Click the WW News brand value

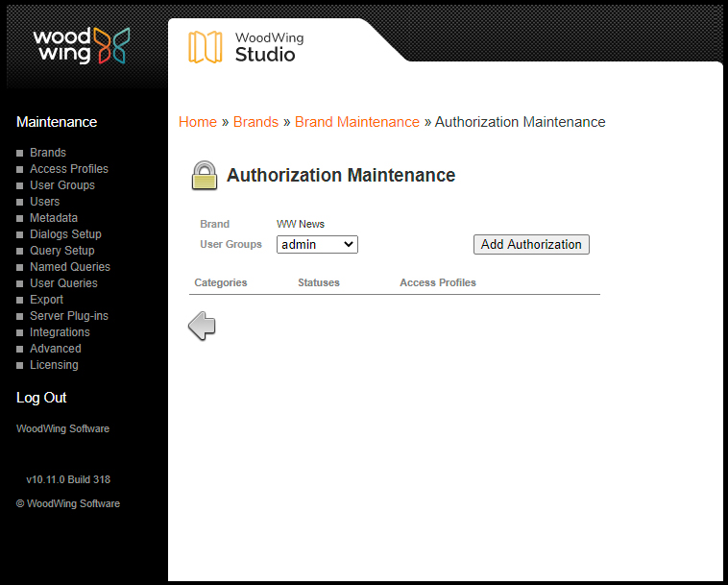(x=301, y=224)
